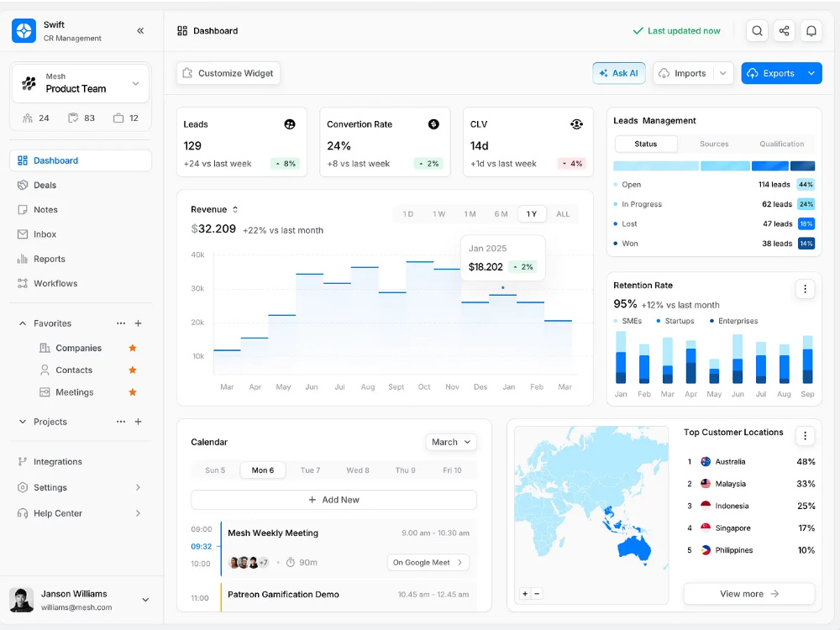Open the Notes page

[x=81, y=209]
